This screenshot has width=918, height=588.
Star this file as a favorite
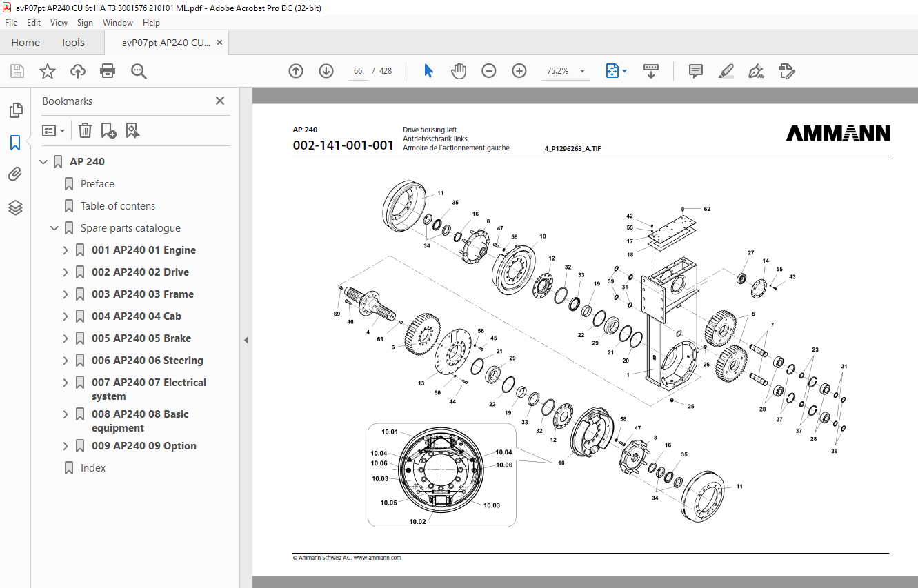point(48,71)
